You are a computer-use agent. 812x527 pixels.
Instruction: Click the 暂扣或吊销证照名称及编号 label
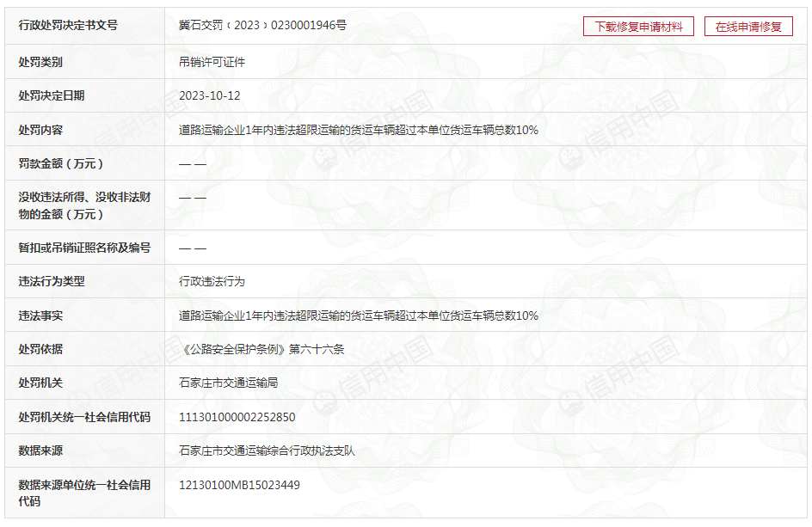[x=84, y=248]
